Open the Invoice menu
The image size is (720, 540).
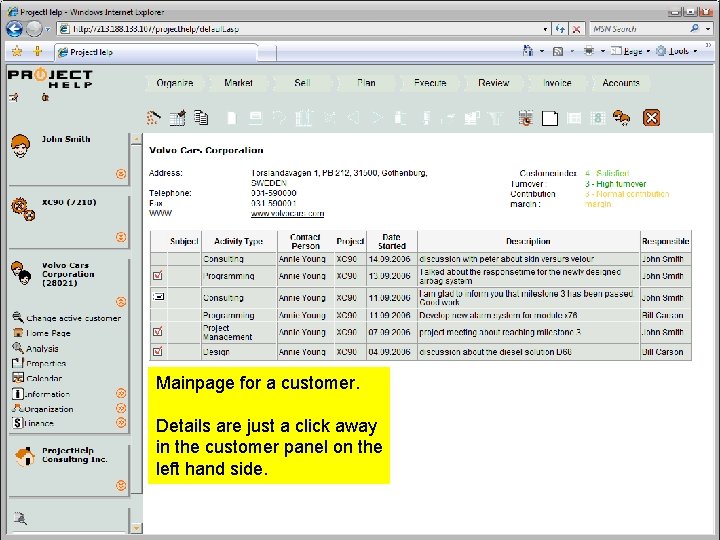[557, 83]
